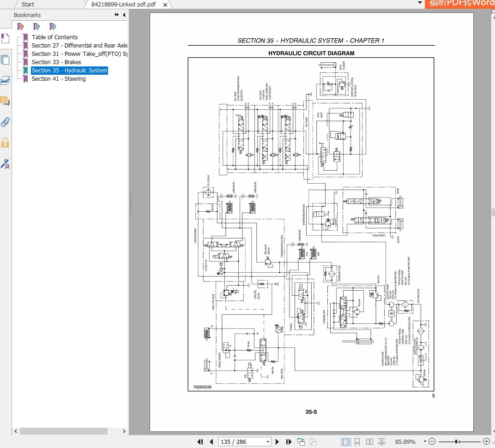The width and height of the screenshot is (495, 448).
Task: Open the security lock panel icon
Action: click(5, 143)
